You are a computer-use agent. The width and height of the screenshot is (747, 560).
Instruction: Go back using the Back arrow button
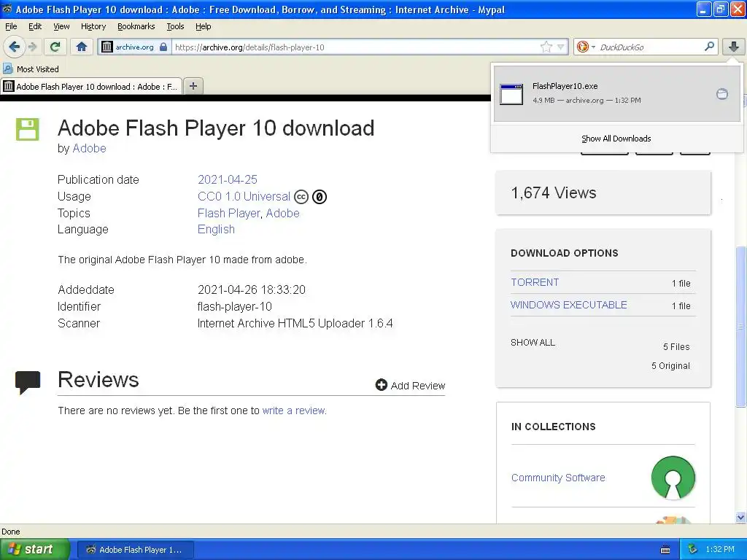[x=15, y=47]
